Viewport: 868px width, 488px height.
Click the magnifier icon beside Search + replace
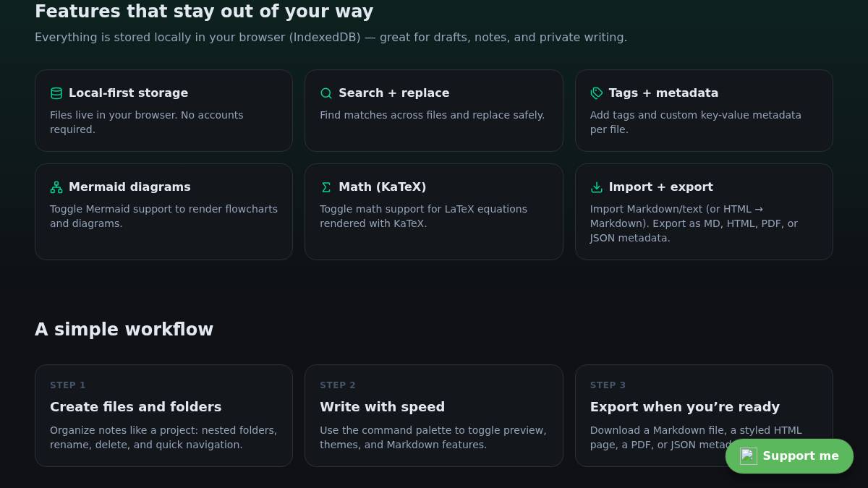coord(326,93)
